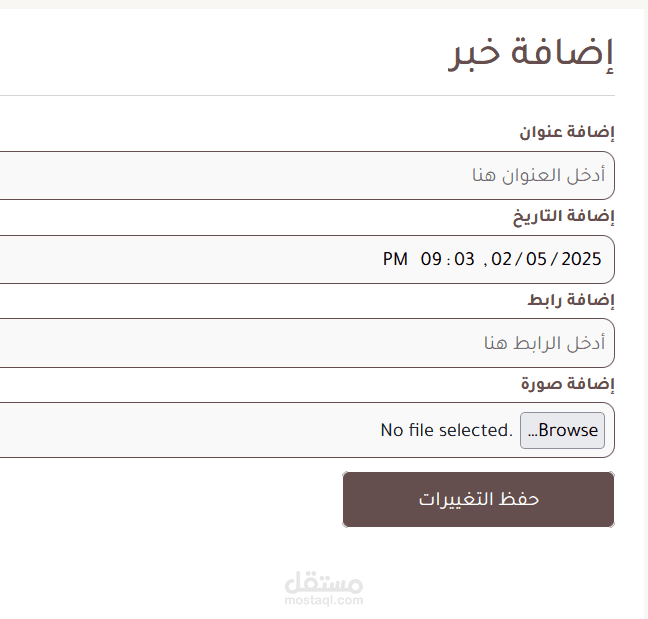Click the file upload field area

coord(307,430)
